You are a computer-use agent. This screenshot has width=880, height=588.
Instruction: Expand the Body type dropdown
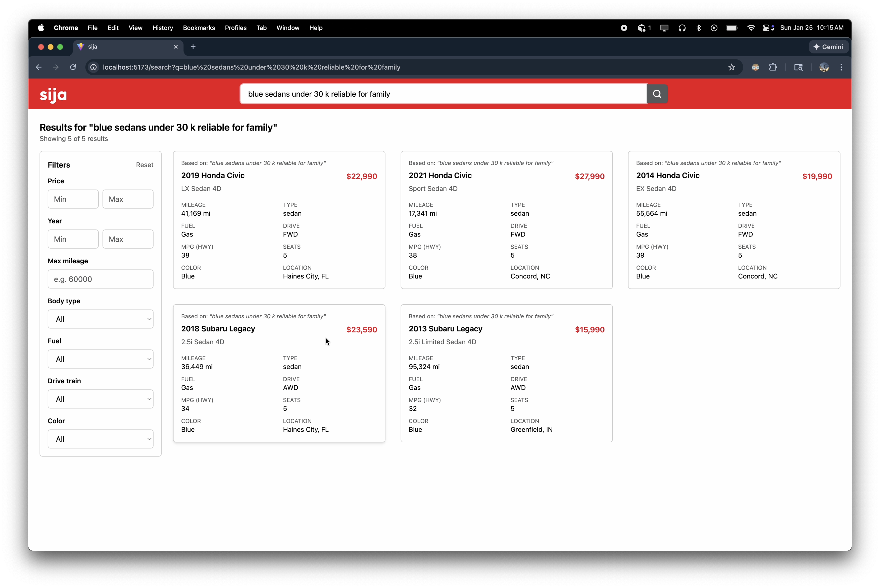click(100, 319)
